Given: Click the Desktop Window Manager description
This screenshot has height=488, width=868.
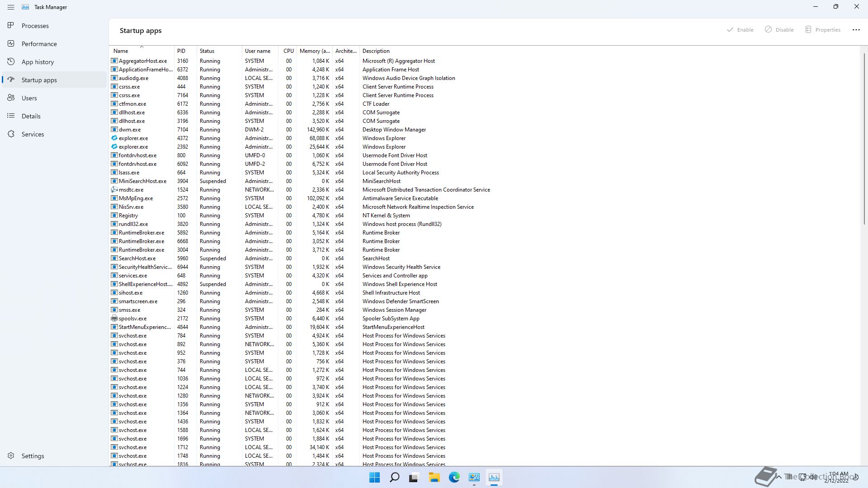Looking at the screenshot, I should coord(394,130).
